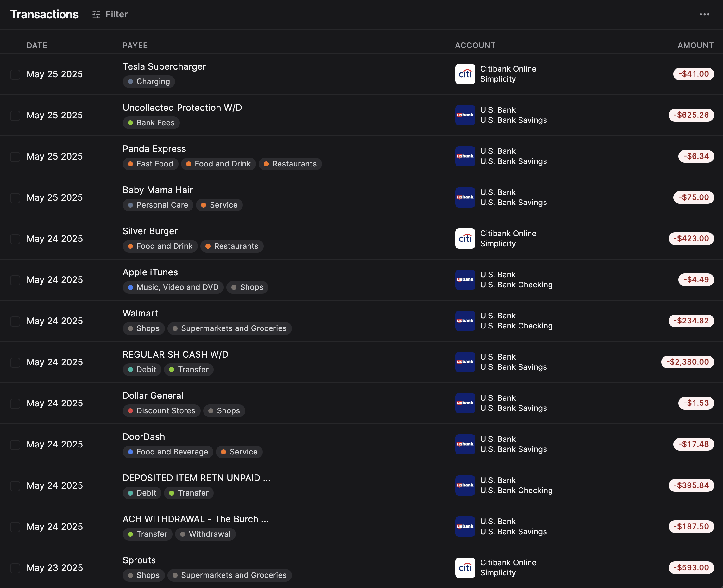Sort by the ACCOUNT column header
Screen dimensions: 723x588
[x=475, y=45]
